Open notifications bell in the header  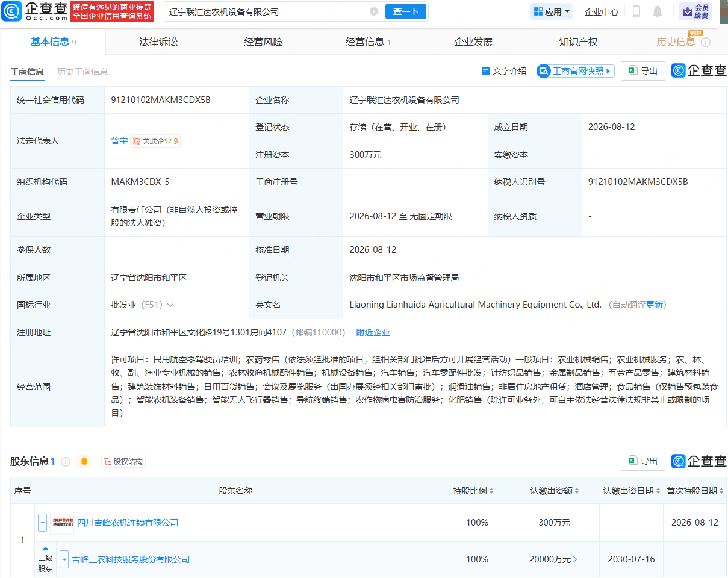pyautogui.click(x=658, y=11)
